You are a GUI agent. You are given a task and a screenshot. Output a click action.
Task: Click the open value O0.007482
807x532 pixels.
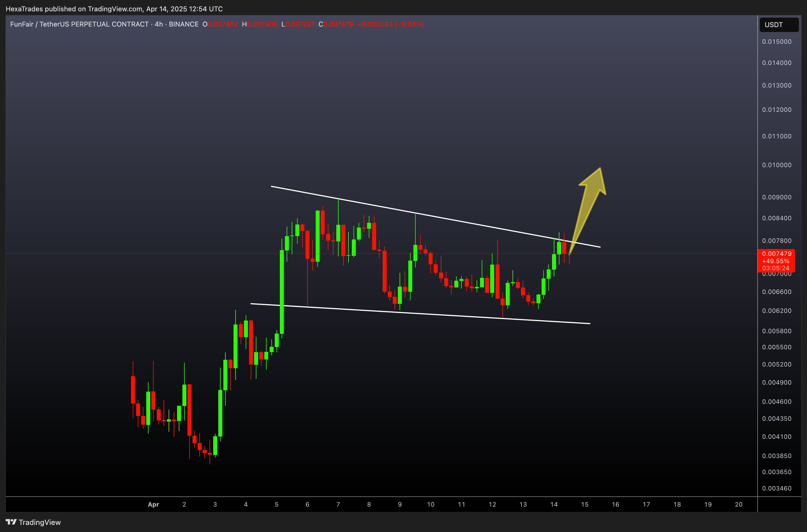pyautogui.click(x=220, y=24)
